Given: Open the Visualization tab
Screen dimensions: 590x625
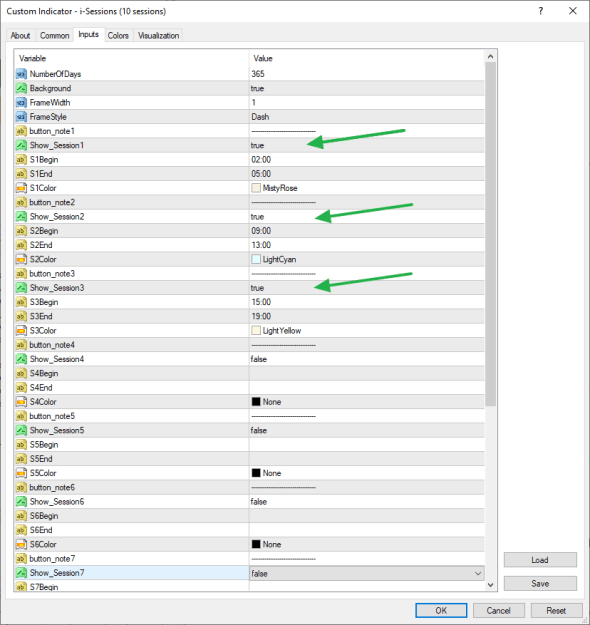Looking at the screenshot, I should click(x=158, y=35).
